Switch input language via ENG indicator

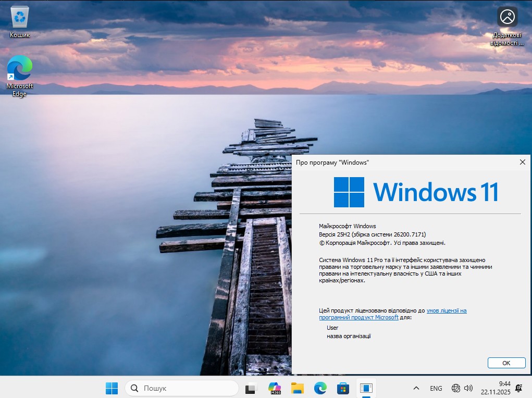pos(436,388)
